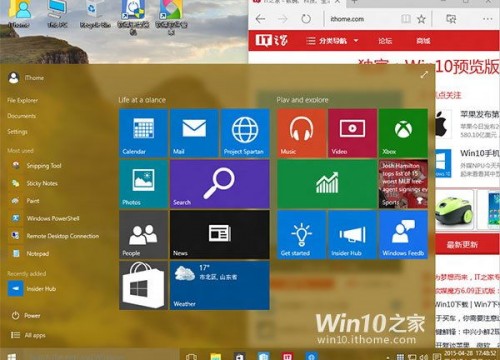This screenshot has height=360, width=500.
Task: Click the Windows Start button on taskbar
Action: tap(11, 356)
